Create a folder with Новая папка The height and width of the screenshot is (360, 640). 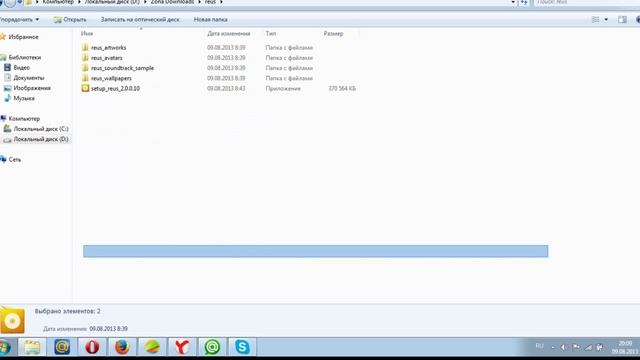(x=211, y=20)
